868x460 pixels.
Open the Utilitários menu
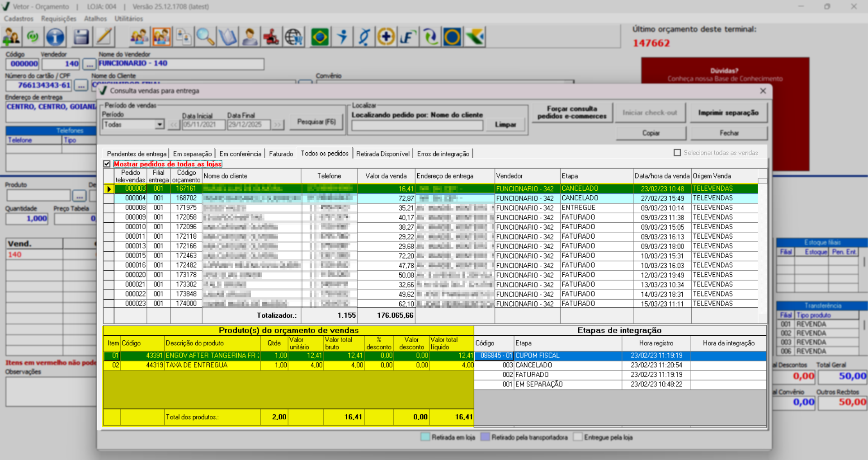pyautogui.click(x=128, y=19)
